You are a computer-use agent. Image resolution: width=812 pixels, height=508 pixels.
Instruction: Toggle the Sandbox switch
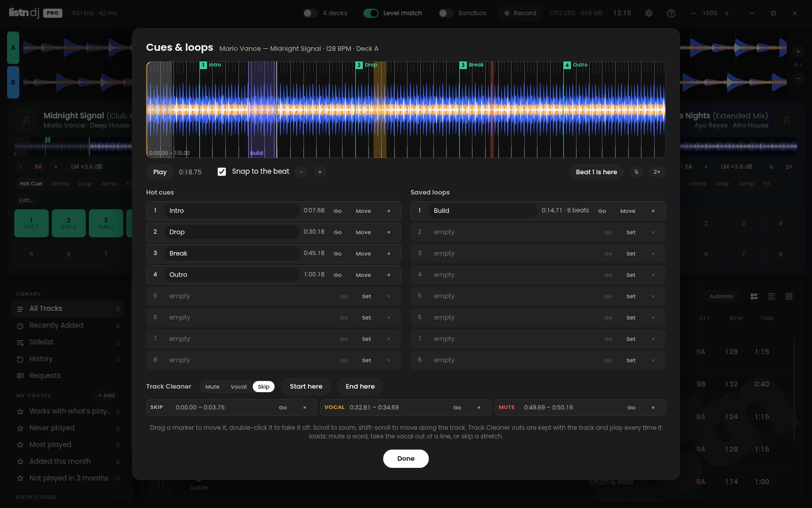click(x=446, y=13)
